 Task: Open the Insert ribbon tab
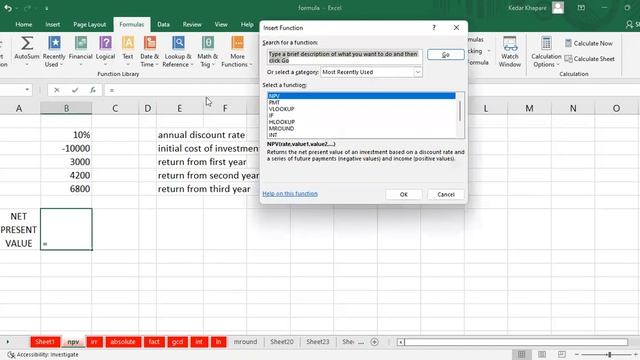coord(53,24)
